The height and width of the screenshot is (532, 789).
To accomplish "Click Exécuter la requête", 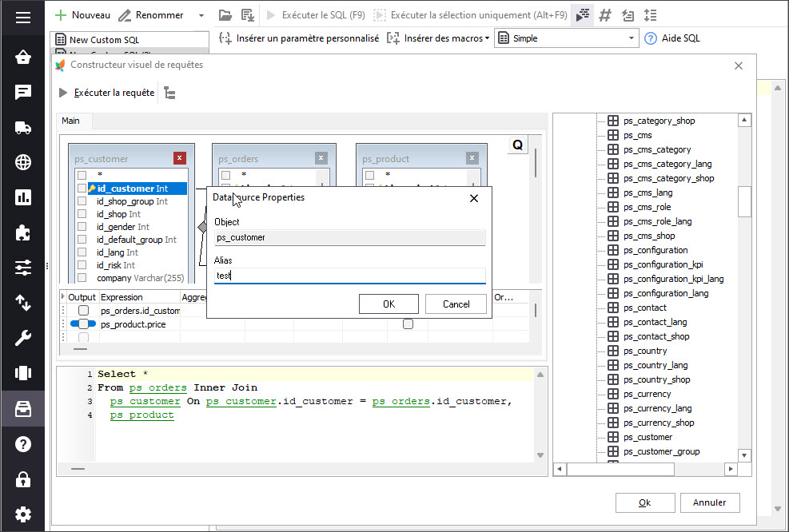I will (x=107, y=93).
